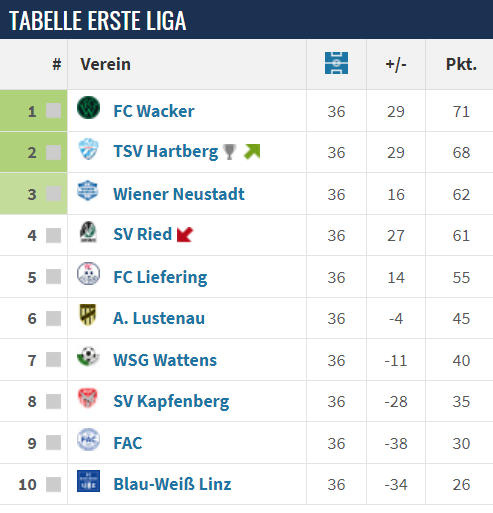The image size is (493, 513).
Task: Click the trophy icon beside TSV Hartberg
Action: point(230,152)
